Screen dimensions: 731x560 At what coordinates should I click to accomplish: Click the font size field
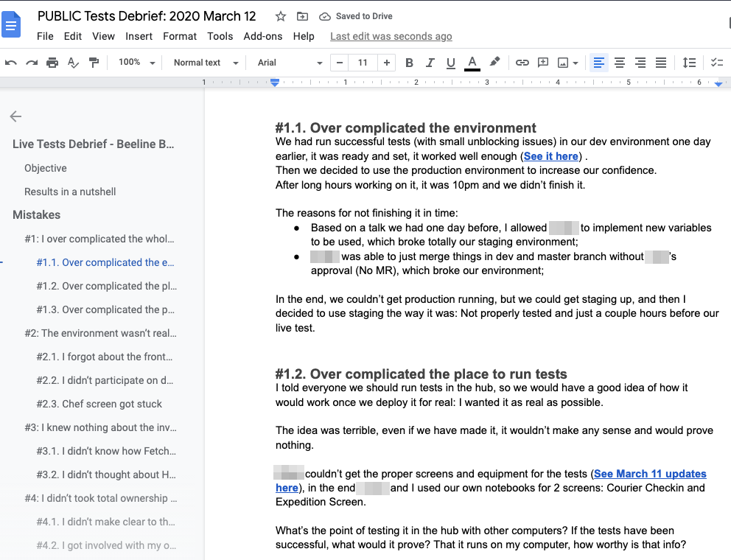363,63
